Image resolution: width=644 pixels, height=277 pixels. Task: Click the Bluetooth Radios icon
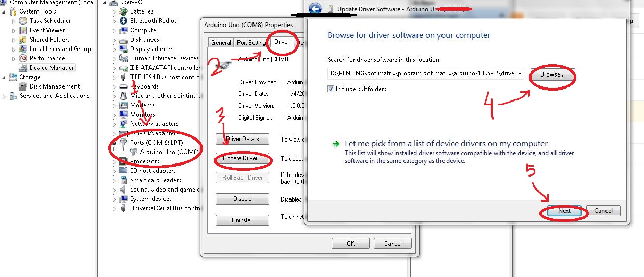(123, 21)
